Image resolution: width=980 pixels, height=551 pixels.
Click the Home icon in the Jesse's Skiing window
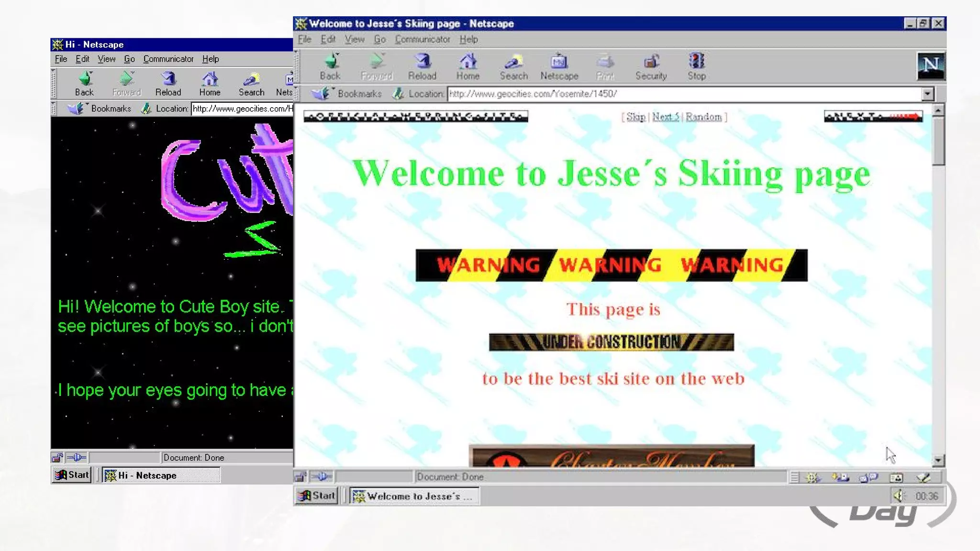pos(468,66)
